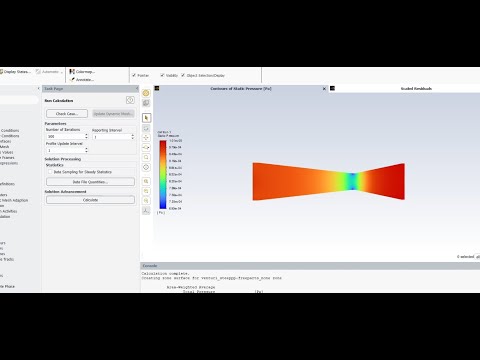Click 'Calculation complete.' line in console
Screen dimensions: 480x360
click(165, 274)
